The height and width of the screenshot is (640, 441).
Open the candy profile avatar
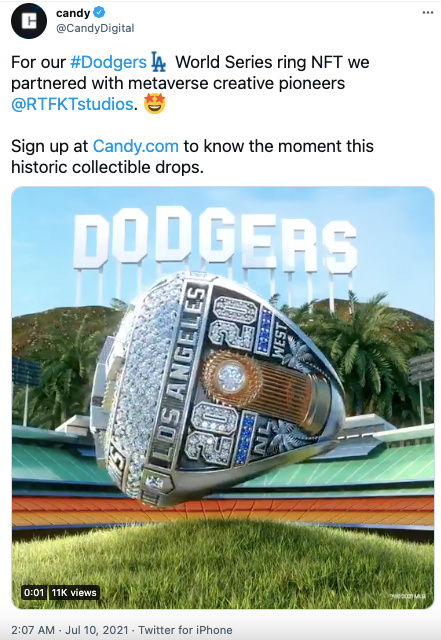[29, 21]
